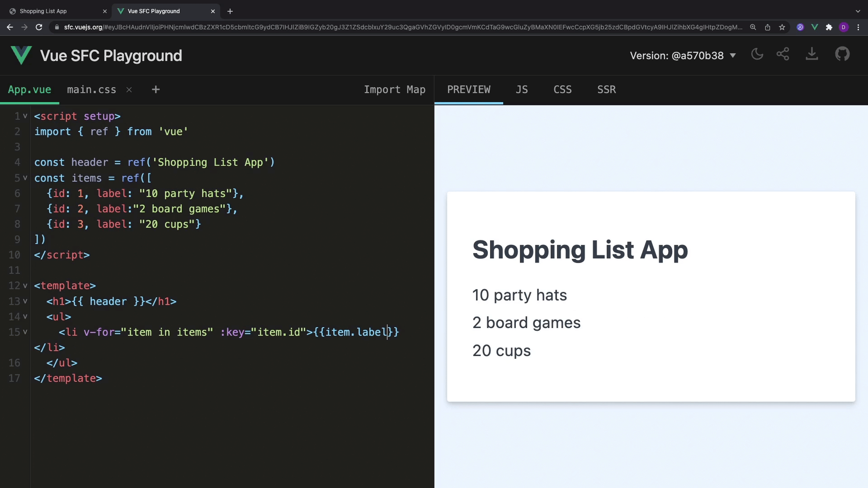Open browser extensions puzzle icon
This screenshot has height=488, width=868.
(829, 27)
